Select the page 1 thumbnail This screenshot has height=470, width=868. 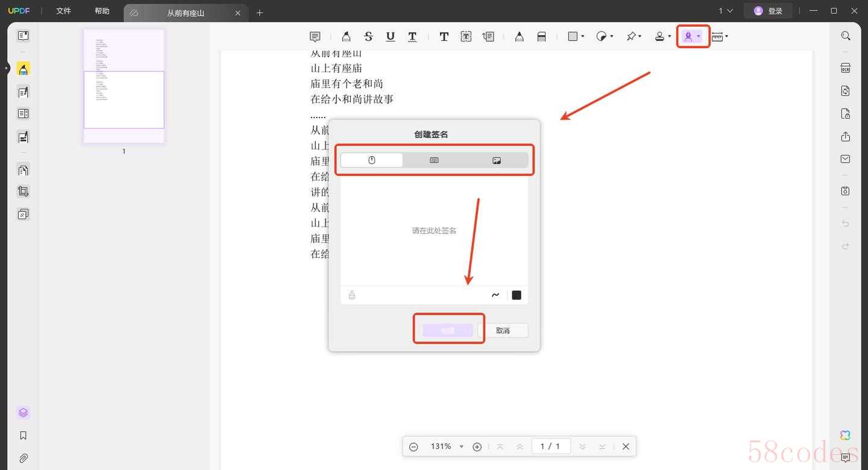click(x=124, y=86)
